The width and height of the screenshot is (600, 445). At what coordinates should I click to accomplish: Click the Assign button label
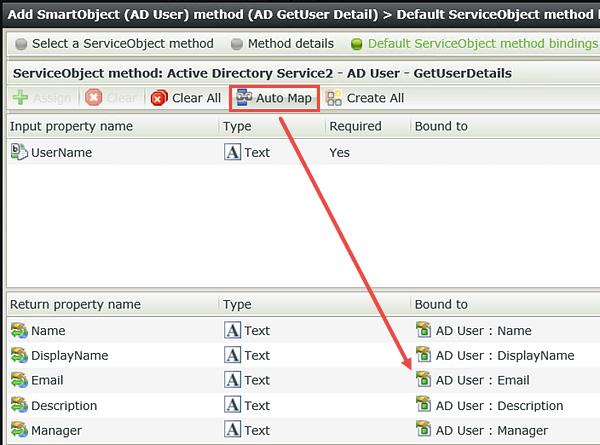(52, 98)
